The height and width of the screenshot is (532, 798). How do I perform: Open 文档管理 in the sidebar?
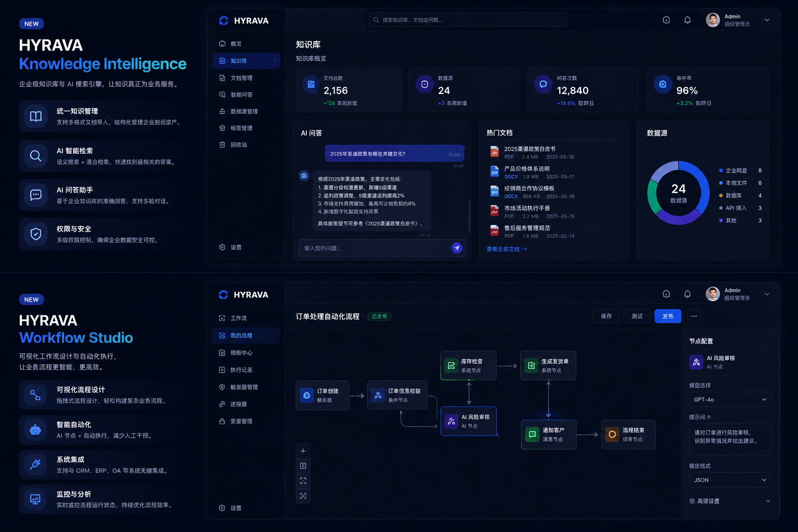click(x=246, y=78)
